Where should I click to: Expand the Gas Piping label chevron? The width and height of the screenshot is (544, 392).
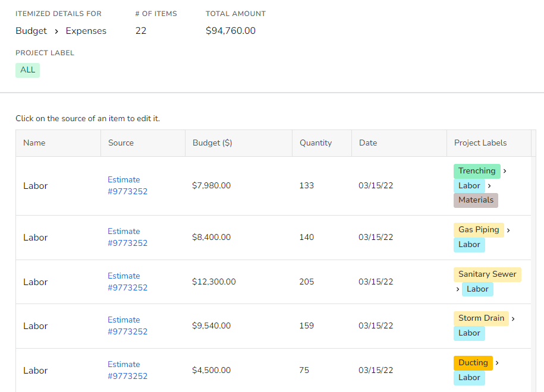(508, 229)
